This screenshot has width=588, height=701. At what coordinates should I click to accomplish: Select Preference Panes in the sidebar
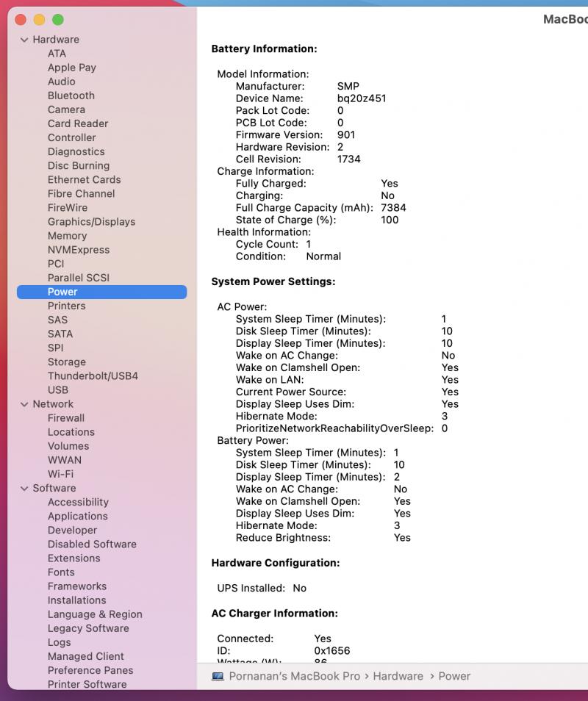[90, 670]
